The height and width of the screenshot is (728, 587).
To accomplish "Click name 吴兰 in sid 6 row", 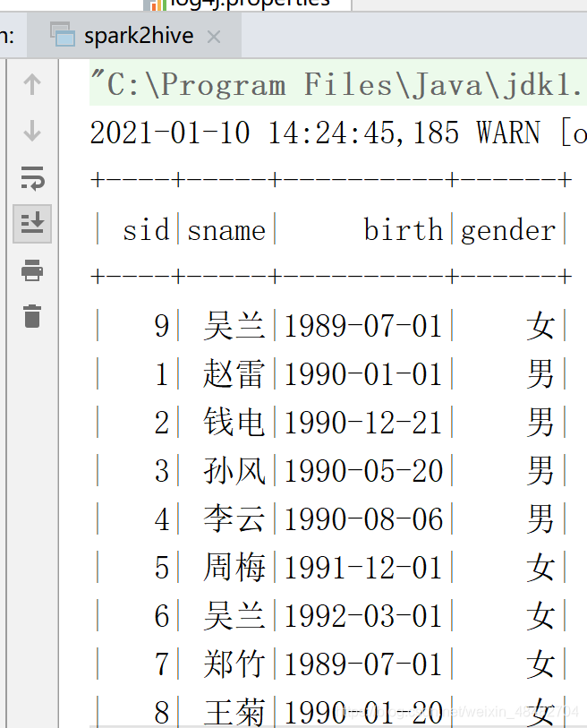I will pos(234,616).
